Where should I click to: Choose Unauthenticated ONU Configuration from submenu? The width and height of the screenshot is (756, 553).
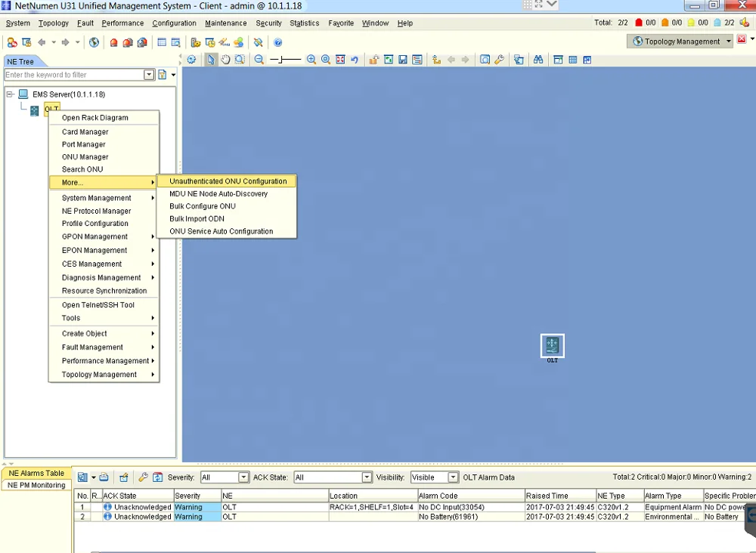point(227,181)
